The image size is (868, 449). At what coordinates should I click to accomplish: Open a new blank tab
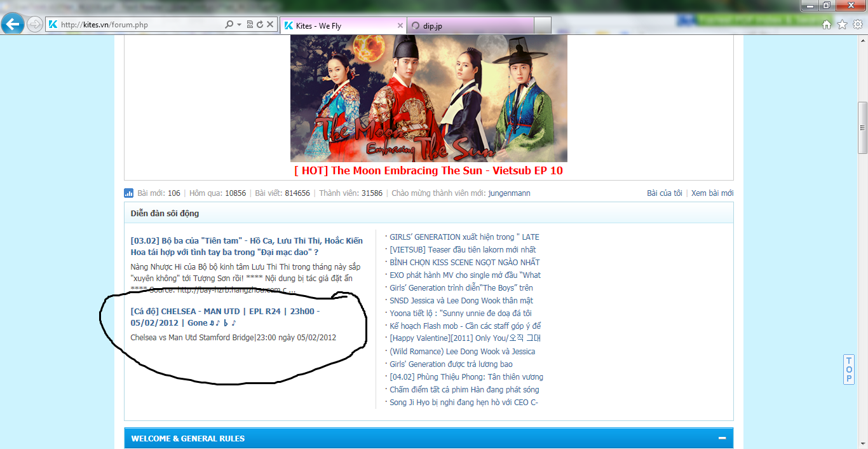click(x=543, y=25)
